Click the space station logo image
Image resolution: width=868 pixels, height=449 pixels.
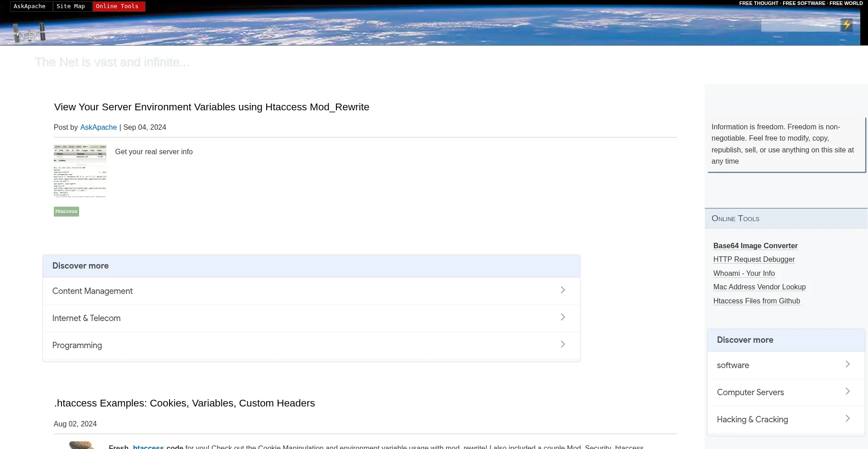pos(29,33)
